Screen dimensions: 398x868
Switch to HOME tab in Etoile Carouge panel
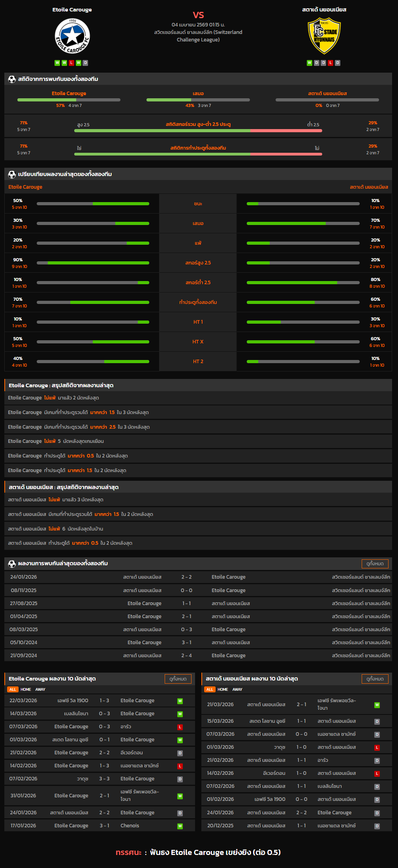[26, 690]
